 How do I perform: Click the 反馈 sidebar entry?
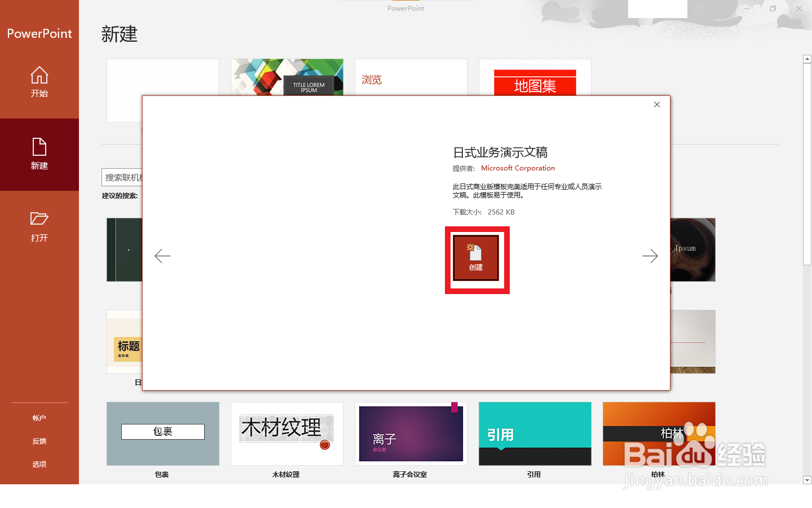pyautogui.click(x=39, y=441)
